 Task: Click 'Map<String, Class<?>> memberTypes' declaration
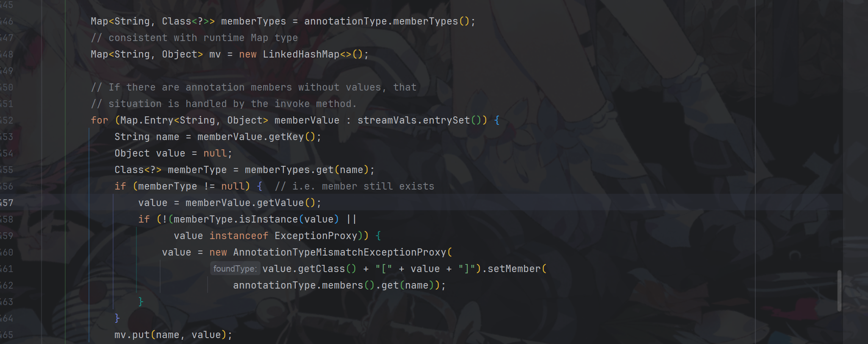[x=188, y=21]
